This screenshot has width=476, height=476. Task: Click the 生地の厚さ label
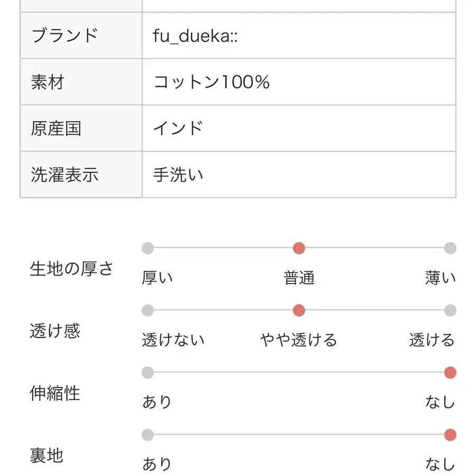(71, 269)
